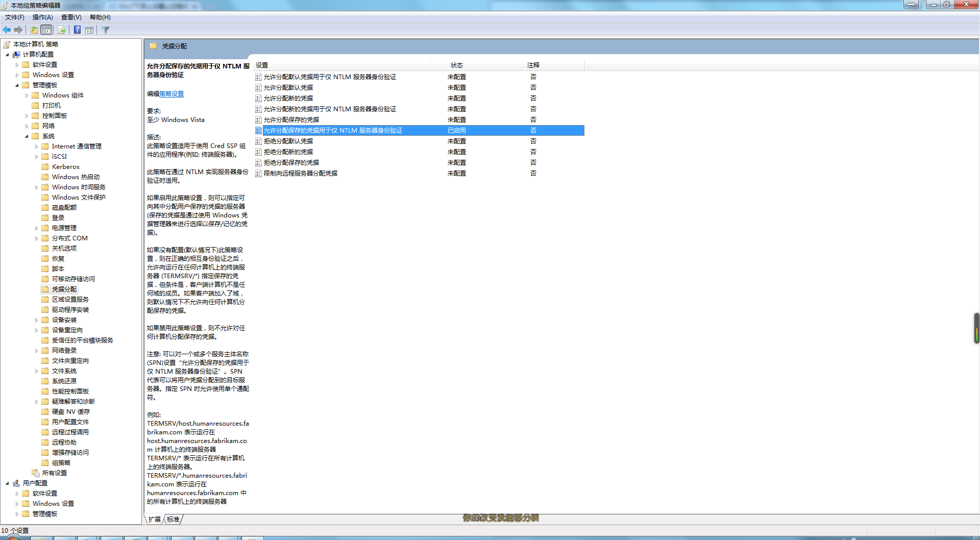Click the 用户配置 user icon in tree
980x540 pixels.
pyautogui.click(x=16, y=483)
